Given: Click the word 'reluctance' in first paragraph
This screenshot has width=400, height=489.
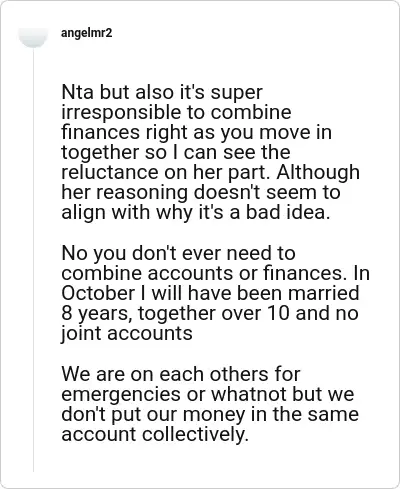Looking at the screenshot, I should click(110, 172).
